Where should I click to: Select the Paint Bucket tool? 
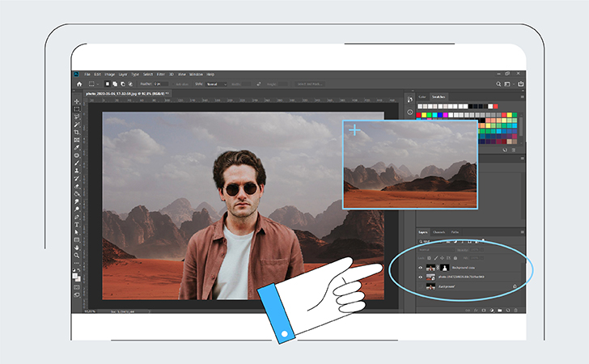[77, 194]
